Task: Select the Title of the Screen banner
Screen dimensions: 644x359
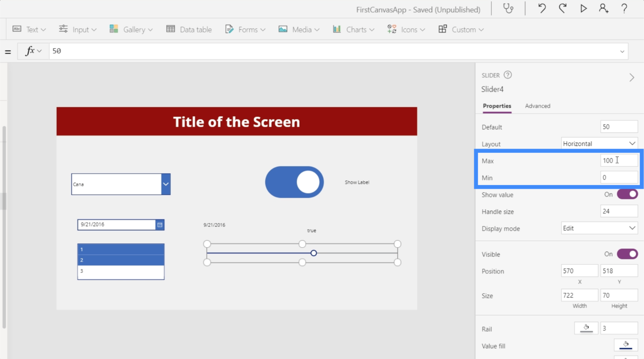Action: point(237,121)
